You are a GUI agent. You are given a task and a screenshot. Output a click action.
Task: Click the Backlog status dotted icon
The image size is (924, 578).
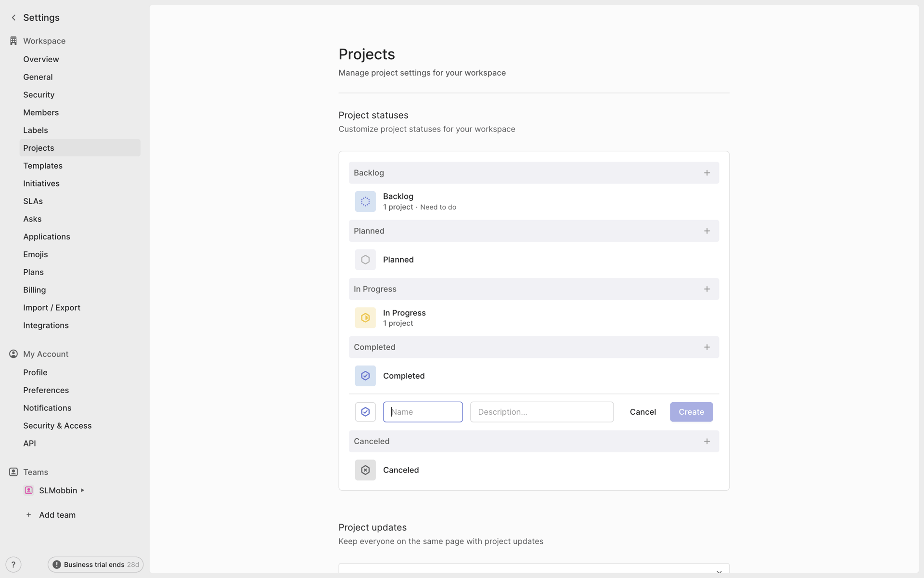tap(365, 201)
